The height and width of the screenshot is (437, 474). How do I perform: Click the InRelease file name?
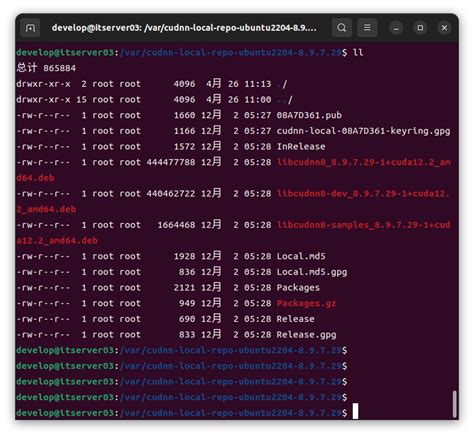point(301,147)
